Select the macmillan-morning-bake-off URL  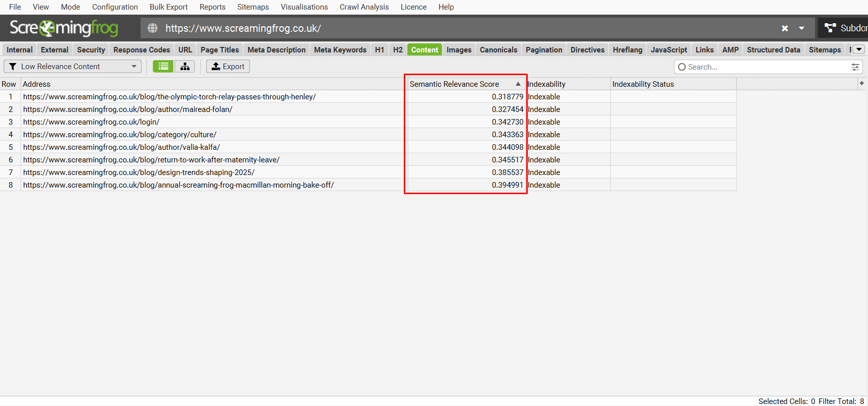(178, 185)
